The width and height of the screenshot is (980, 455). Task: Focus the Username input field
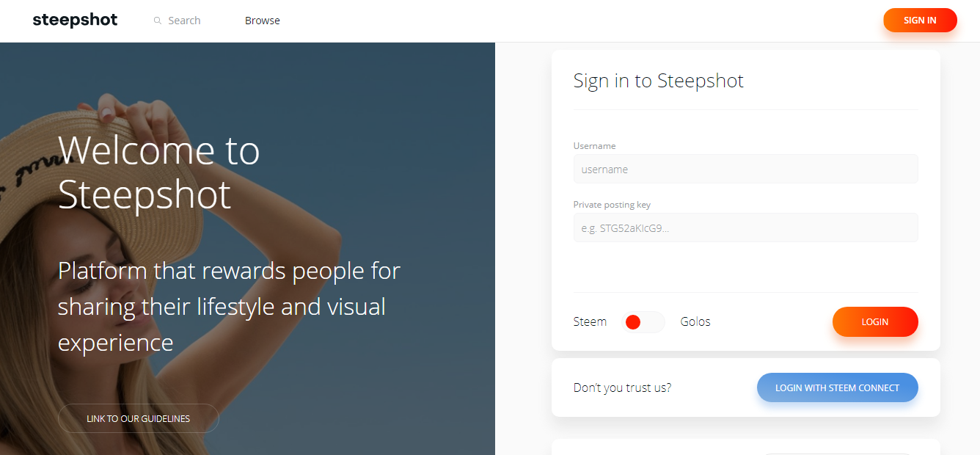(x=745, y=169)
